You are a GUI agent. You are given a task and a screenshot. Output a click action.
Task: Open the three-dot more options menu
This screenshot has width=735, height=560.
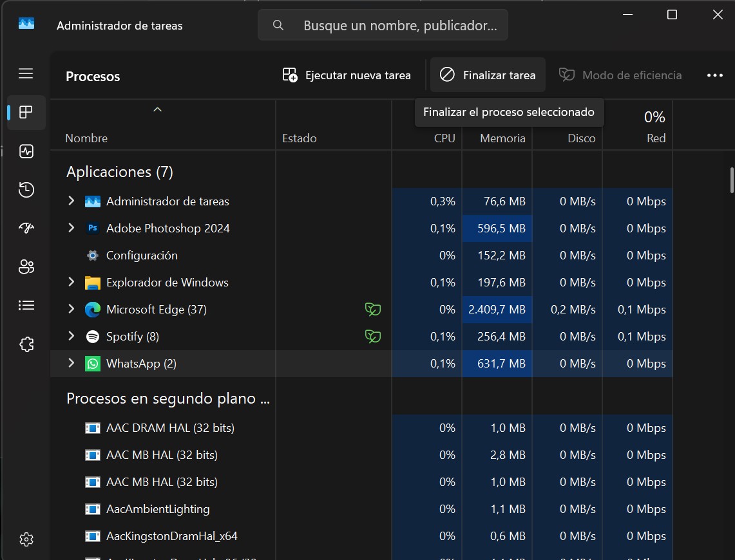coord(715,75)
